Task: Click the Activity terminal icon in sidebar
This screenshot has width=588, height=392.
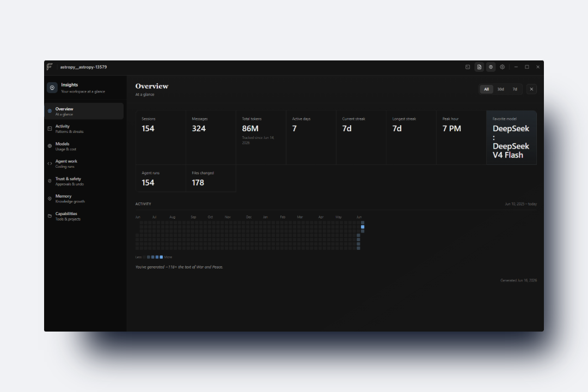Action: 50,128
